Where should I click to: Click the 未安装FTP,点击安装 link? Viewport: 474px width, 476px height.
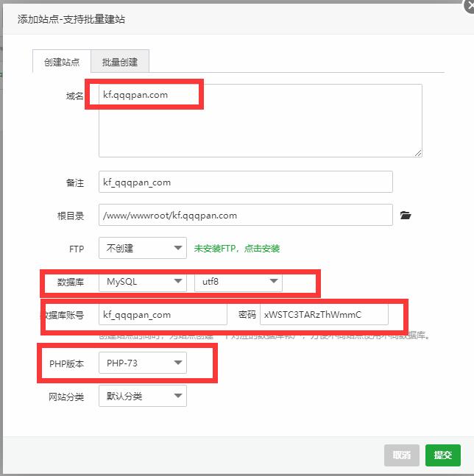(x=236, y=249)
